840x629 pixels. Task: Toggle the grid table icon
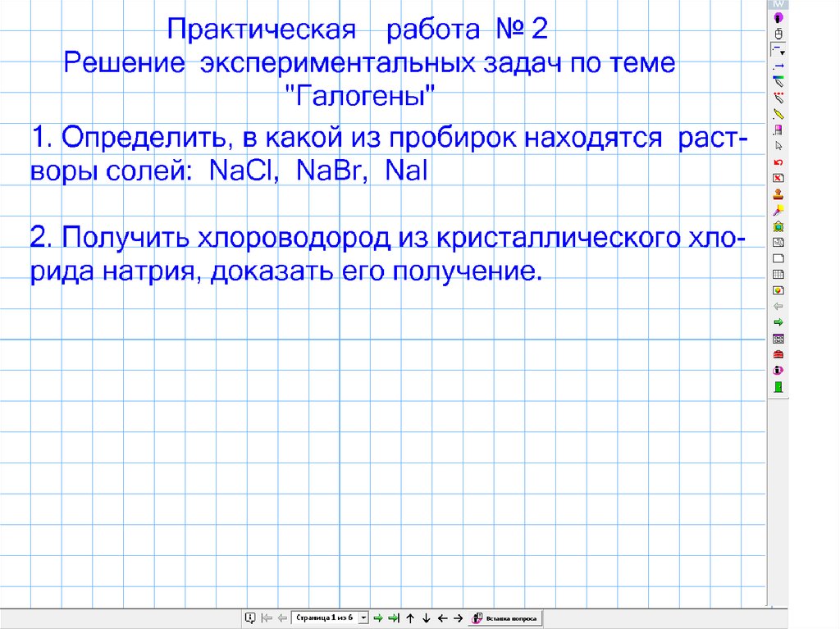click(778, 274)
